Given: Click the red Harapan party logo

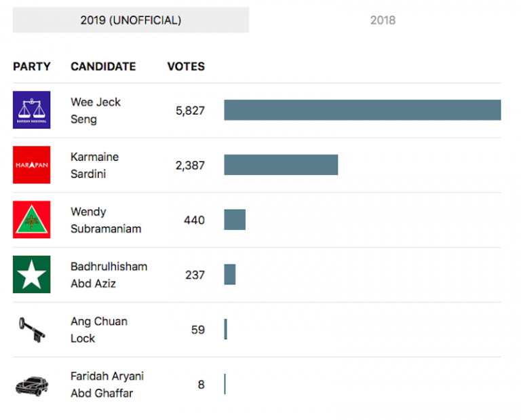Looking at the screenshot, I should [31, 165].
